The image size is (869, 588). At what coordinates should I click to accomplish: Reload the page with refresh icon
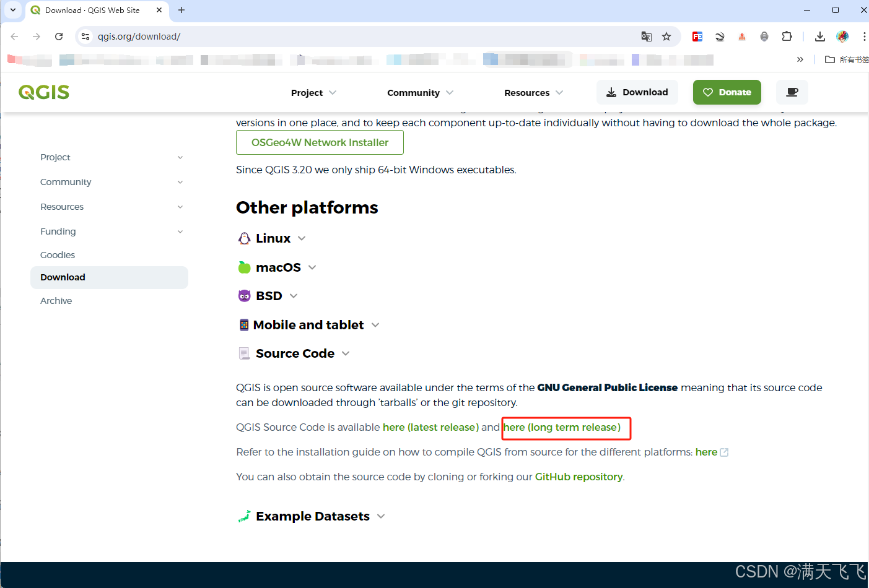59,37
